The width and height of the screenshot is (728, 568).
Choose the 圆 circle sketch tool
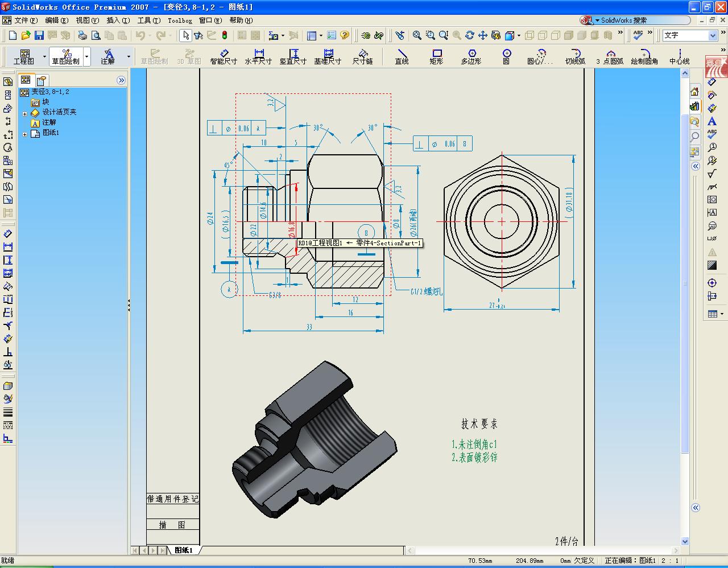pos(506,56)
